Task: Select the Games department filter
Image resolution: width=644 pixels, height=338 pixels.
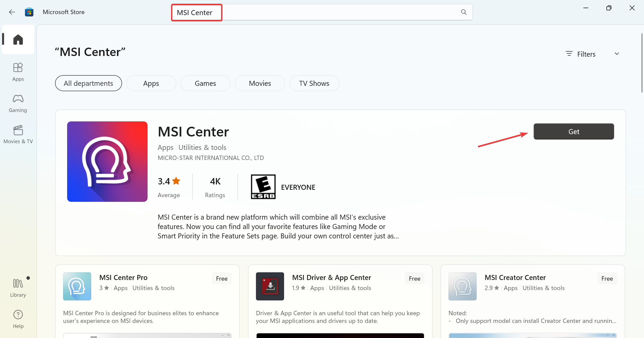Action: [x=206, y=83]
